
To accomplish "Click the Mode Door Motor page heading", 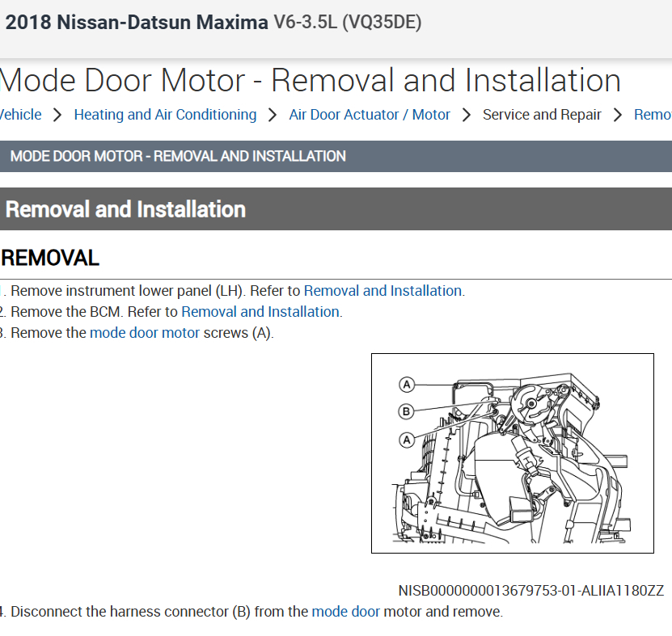I will (x=311, y=80).
